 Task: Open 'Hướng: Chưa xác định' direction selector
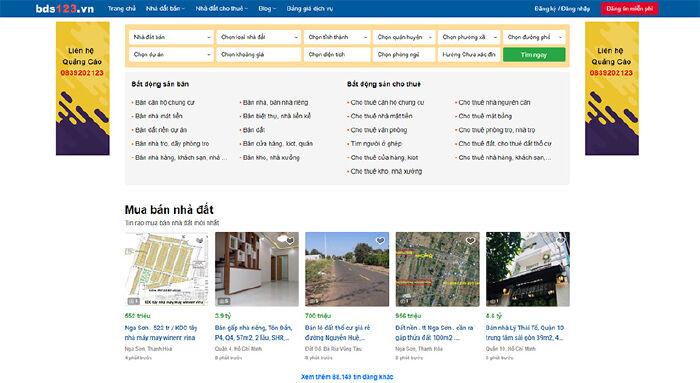(469, 54)
